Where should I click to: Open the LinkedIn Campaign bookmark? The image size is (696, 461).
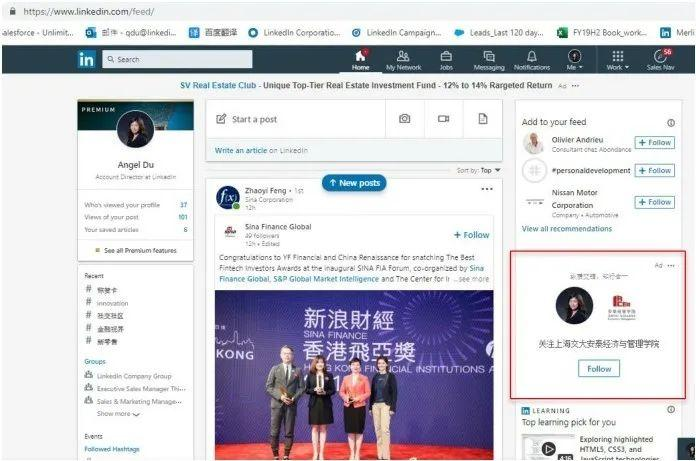(397, 32)
